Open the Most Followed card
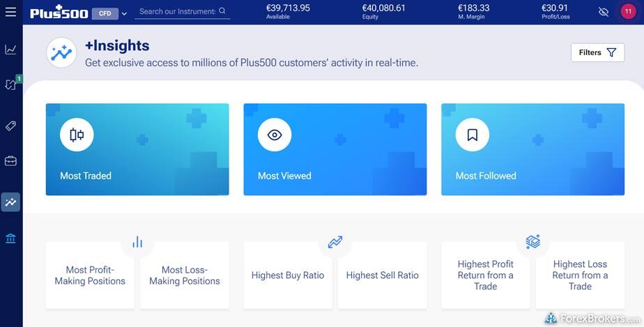The height and width of the screenshot is (327, 644). [x=532, y=149]
